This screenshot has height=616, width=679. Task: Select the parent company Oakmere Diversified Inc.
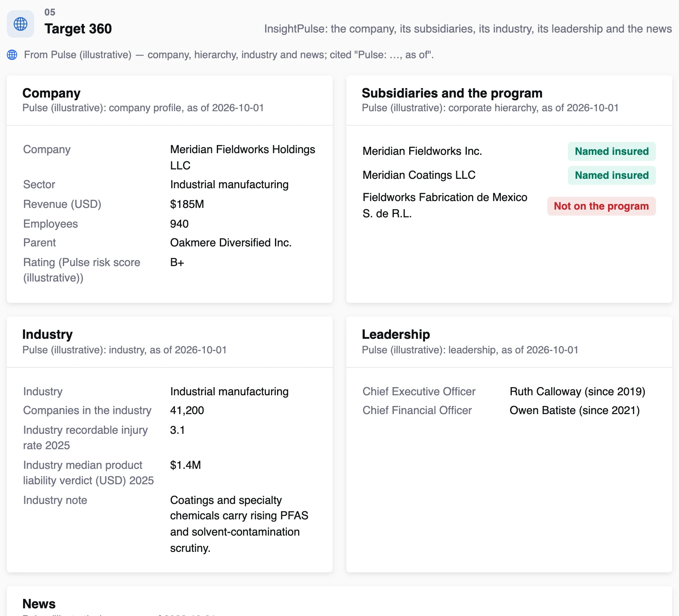(231, 243)
